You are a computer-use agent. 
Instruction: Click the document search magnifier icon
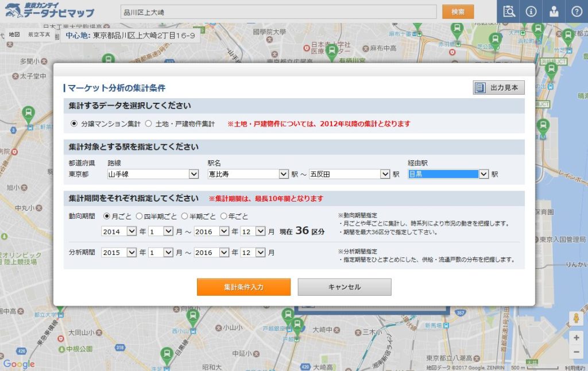tap(509, 11)
